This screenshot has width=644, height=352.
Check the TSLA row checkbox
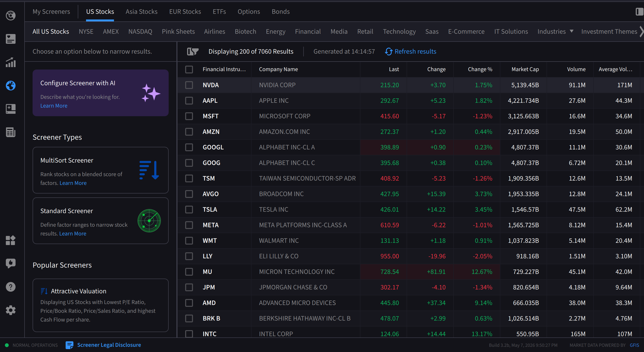coord(189,209)
